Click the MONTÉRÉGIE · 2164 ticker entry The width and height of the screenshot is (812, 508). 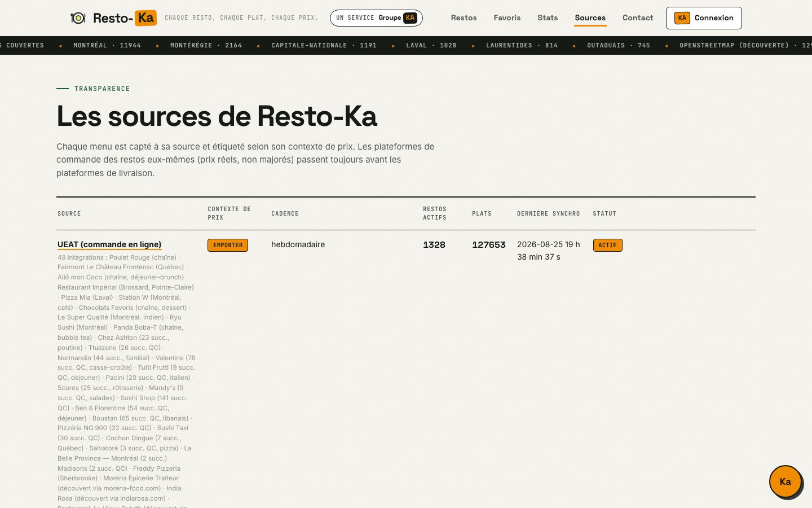(206, 45)
